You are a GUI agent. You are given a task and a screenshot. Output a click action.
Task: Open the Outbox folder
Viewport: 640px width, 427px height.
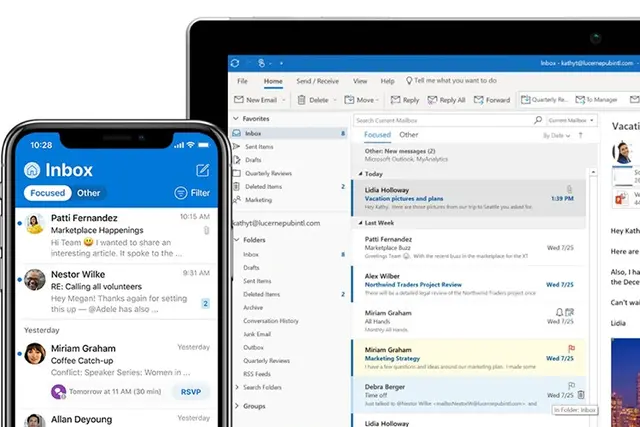click(253, 347)
